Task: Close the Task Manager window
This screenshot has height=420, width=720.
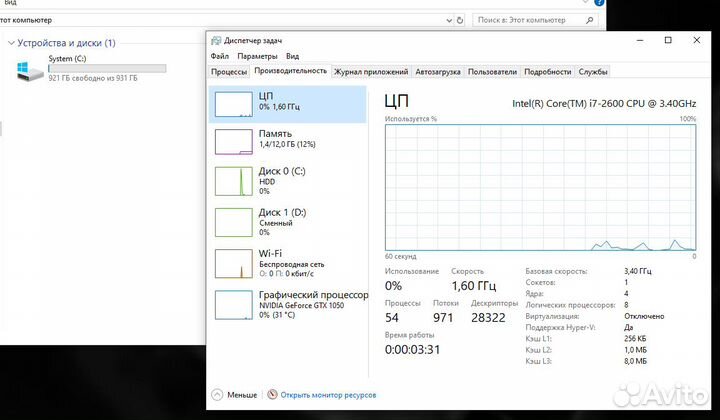Action: 697,40
